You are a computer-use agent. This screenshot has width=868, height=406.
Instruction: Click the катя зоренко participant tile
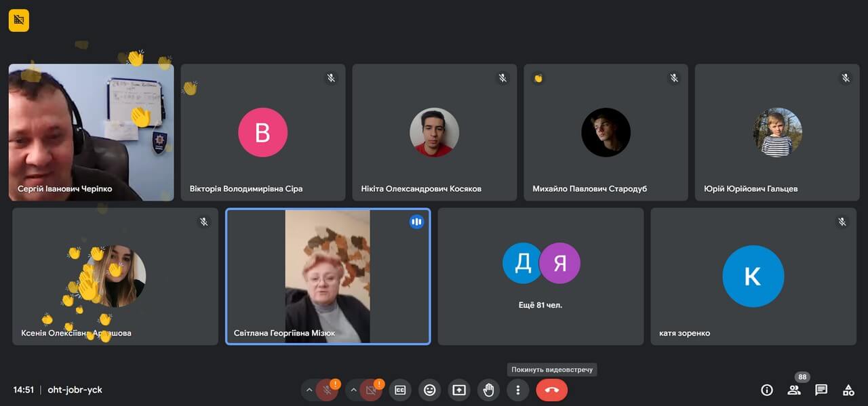coord(753,277)
